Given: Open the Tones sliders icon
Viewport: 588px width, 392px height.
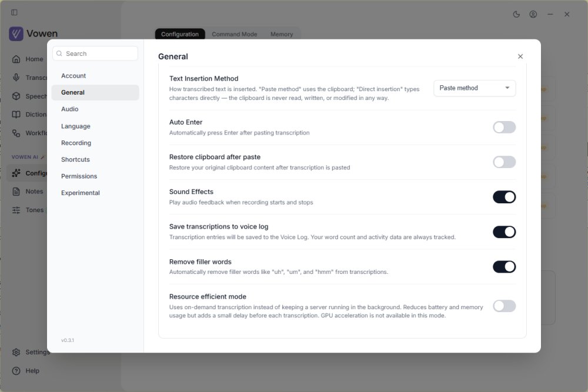Looking at the screenshot, I should click(16, 210).
